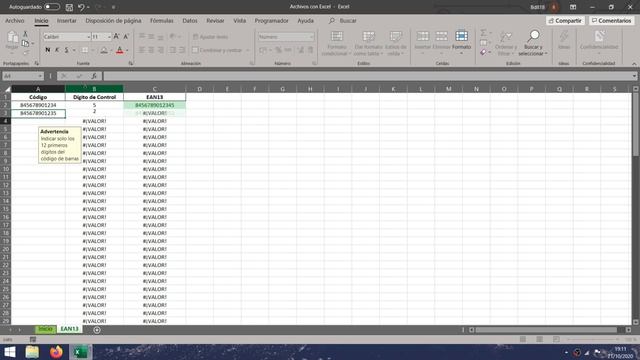Open Dar formato como tabla gallery
The width and height of the screenshot is (640, 360).
(x=368, y=43)
